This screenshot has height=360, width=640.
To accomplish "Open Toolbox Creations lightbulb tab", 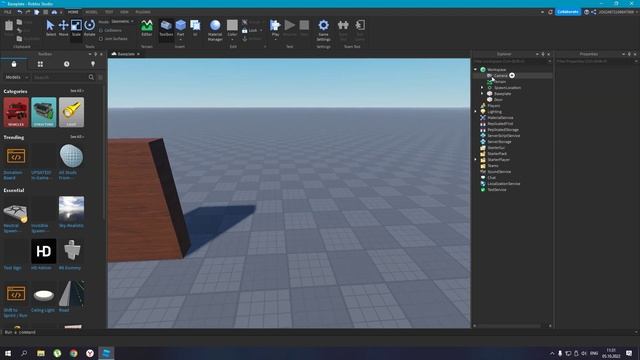I will [x=93, y=64].
